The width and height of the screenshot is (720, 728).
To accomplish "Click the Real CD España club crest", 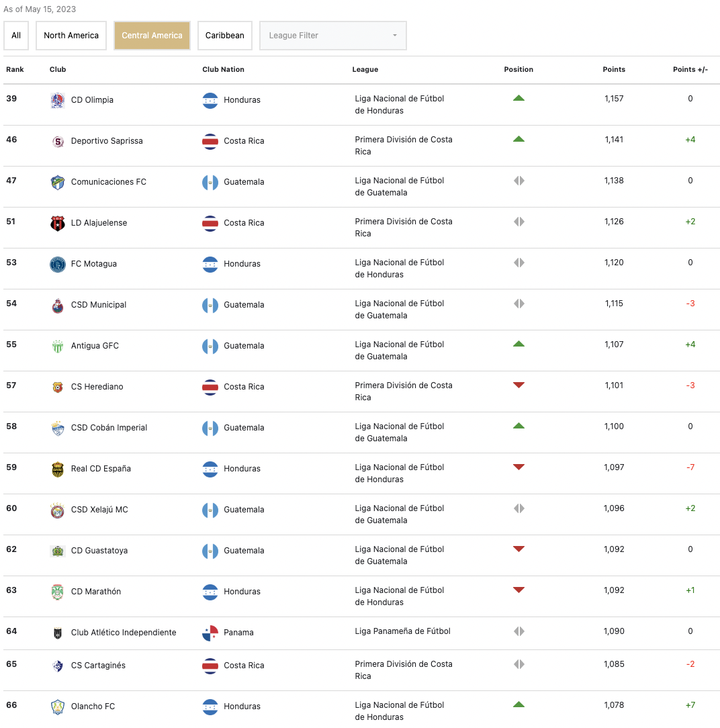I will (58, 469).
